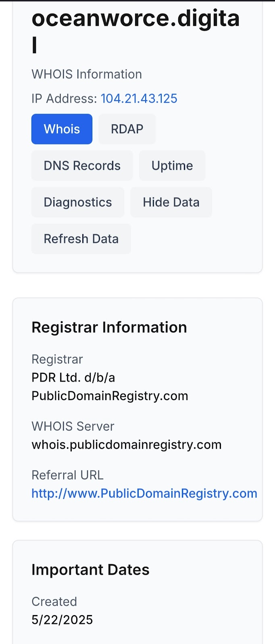Click the WHOIS Information subtitle
Screen dimensions: 275x644
click(87, 74)
